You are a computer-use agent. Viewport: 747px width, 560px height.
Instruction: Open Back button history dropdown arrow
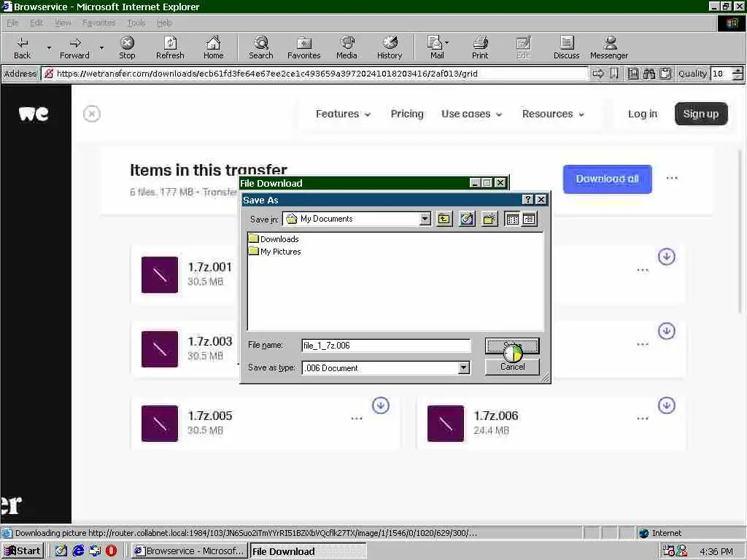(x=49, y=48)
